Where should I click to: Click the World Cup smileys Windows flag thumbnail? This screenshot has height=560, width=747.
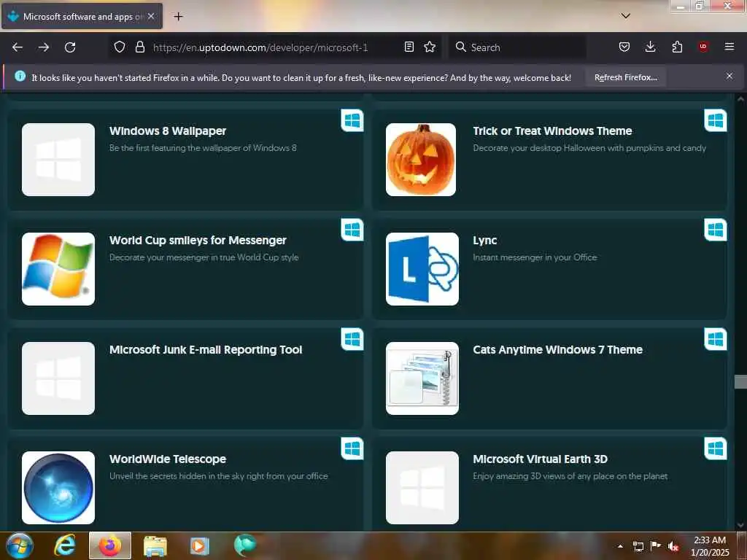click(58, 269)
